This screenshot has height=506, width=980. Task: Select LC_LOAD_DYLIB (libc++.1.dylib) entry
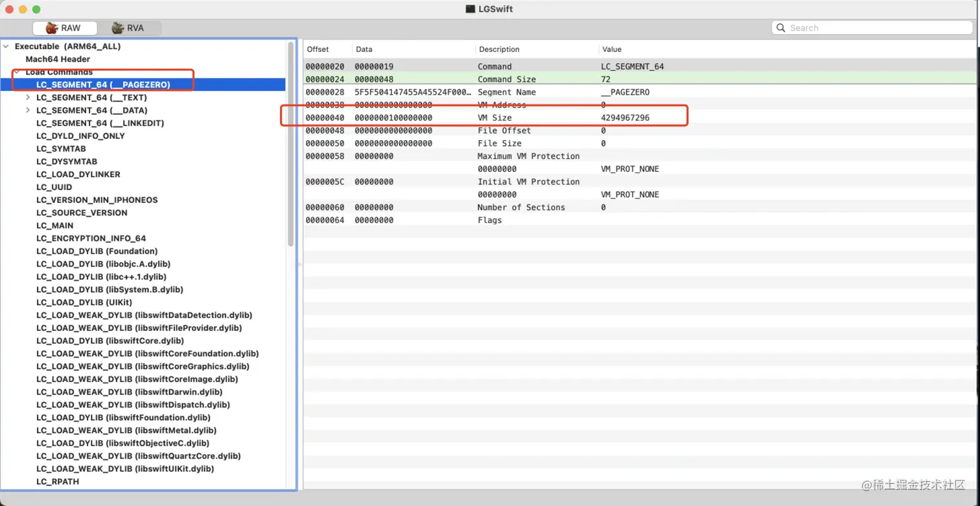pos(102,277)
